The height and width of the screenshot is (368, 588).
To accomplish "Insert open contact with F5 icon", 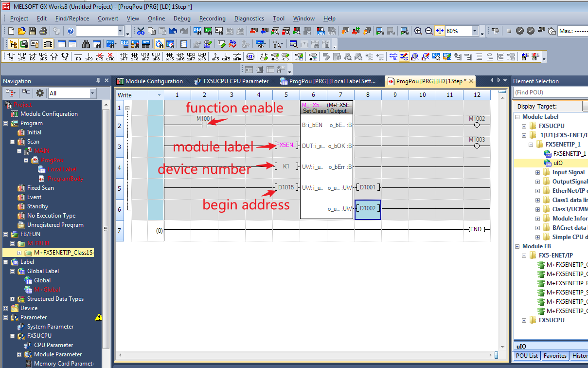I will 11,56.
